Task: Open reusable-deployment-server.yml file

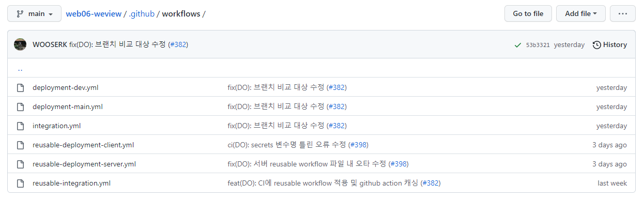Action: [84, 164]
